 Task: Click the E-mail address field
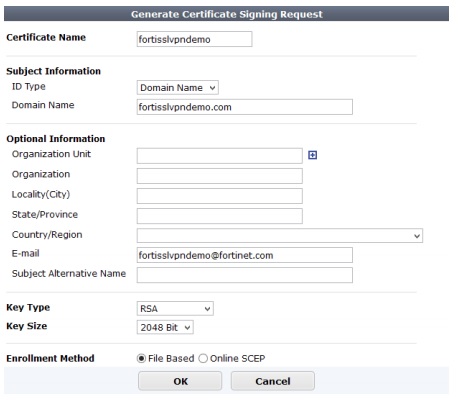click(x=245, y=255)
